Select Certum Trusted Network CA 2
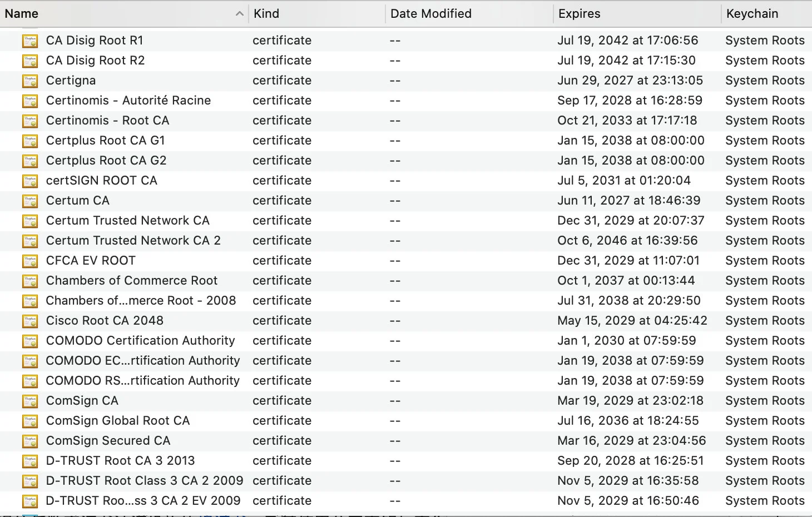812x517 pixels. [x=133, y=241]
